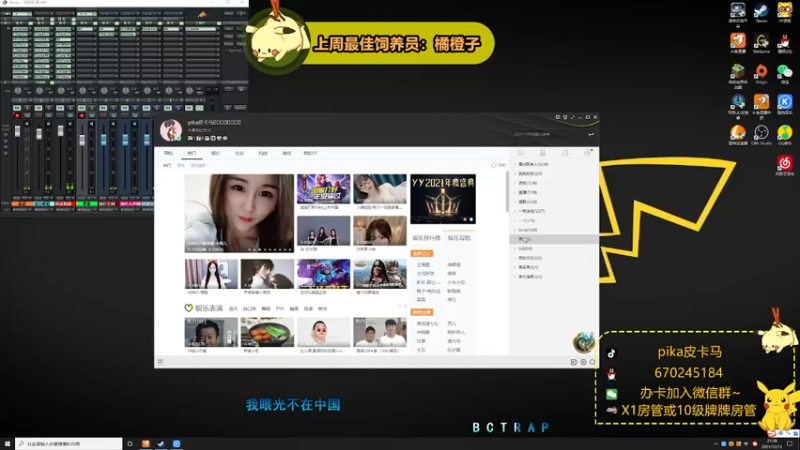Launch the QQ音乐 desktop shortcut
Viewport: 800px width, 450px height.
(785, 135)
